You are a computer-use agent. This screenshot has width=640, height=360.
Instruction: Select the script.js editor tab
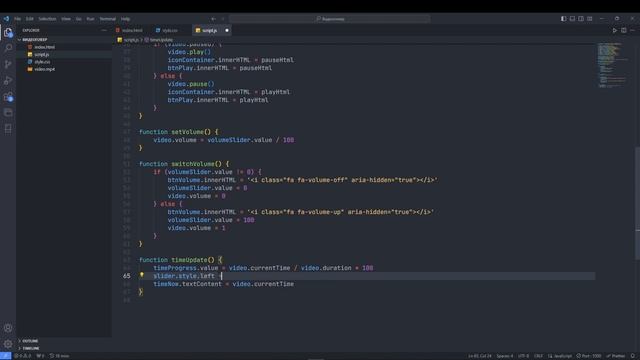[209, 30]
